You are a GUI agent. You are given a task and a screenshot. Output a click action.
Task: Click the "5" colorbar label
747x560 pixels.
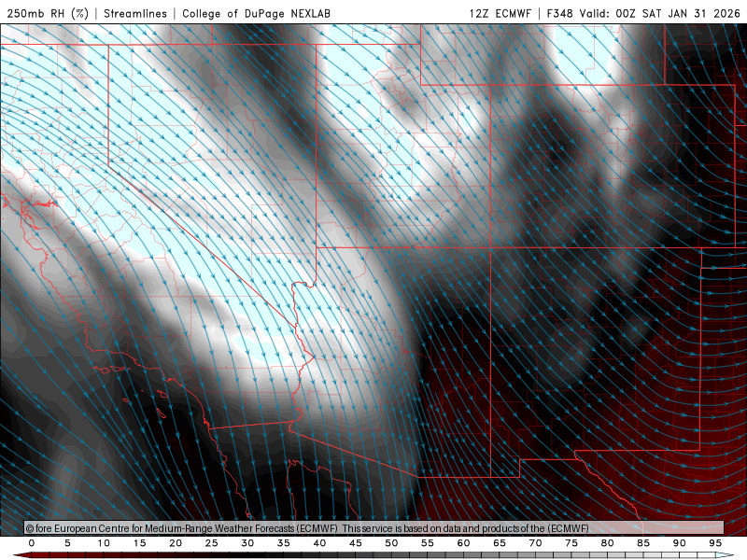67,543
